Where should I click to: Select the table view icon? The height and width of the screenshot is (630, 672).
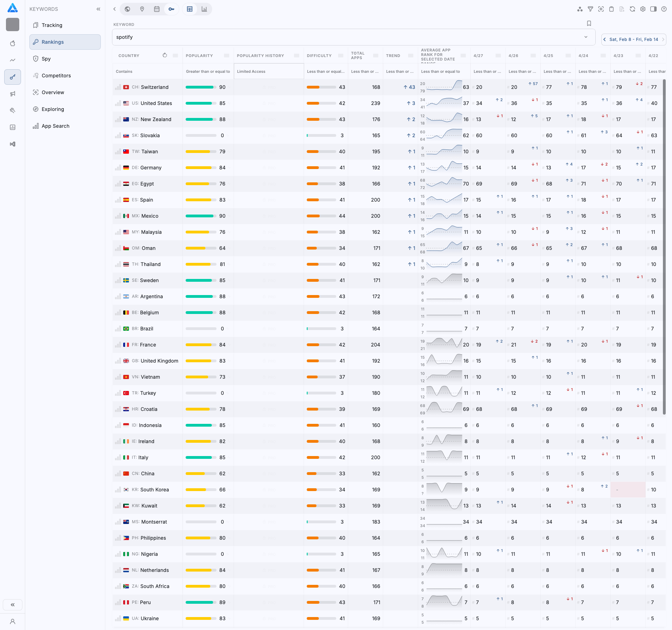click(190, 9)
